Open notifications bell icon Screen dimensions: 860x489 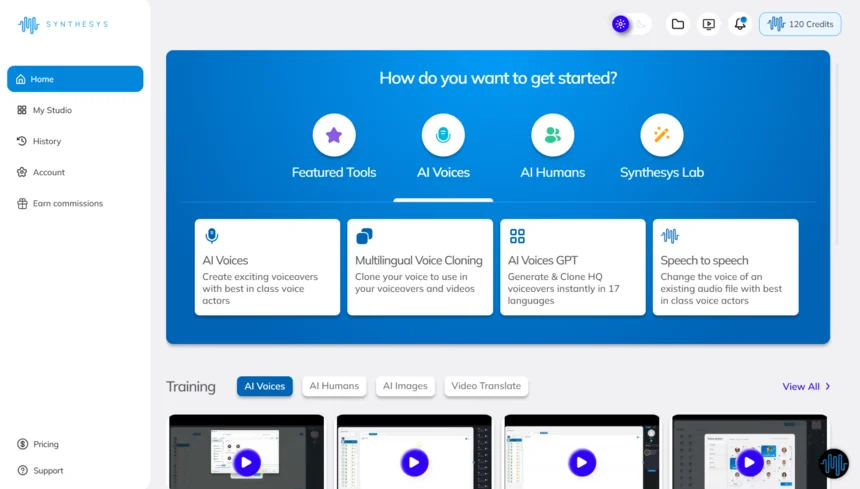pos(740,24)
